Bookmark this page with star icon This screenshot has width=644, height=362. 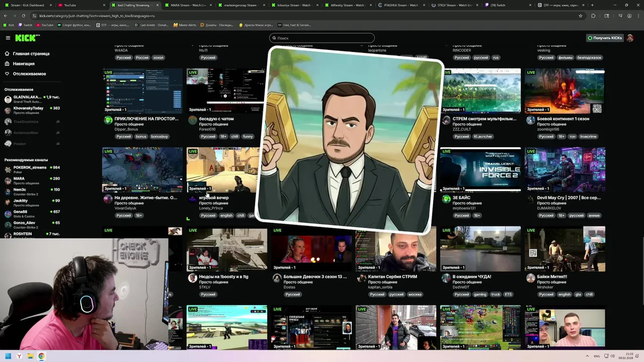pyautogui.click(x=581, y=16)
